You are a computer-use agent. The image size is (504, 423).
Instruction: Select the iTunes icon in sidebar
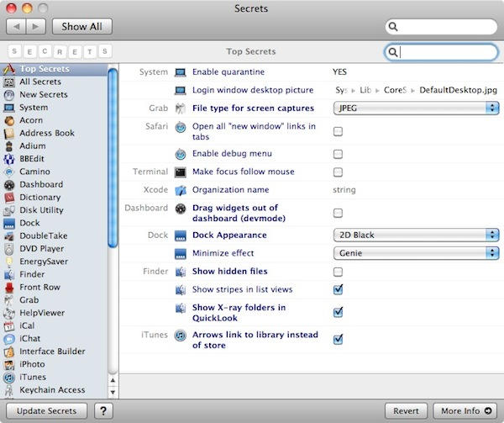click(x=9, y=377)
